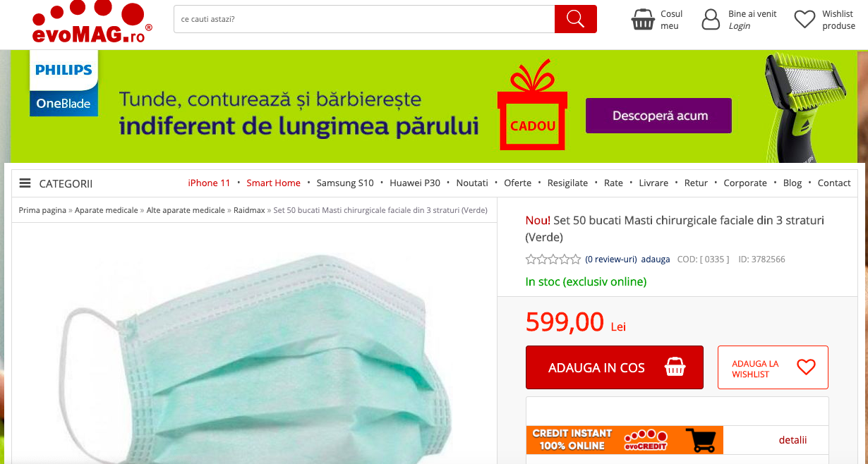Click the red CADOU gift box

click(x=533, y=106)
